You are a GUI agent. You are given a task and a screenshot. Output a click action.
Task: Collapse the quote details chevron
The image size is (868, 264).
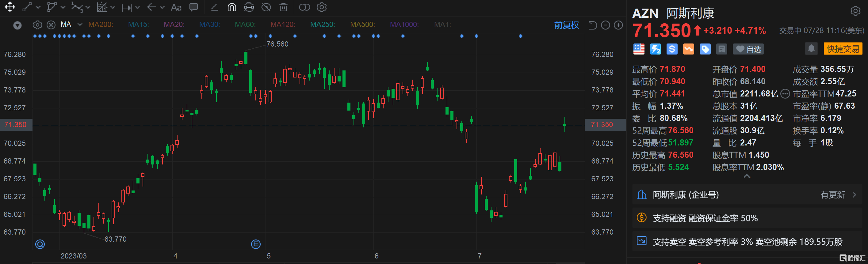pos(747,176)
